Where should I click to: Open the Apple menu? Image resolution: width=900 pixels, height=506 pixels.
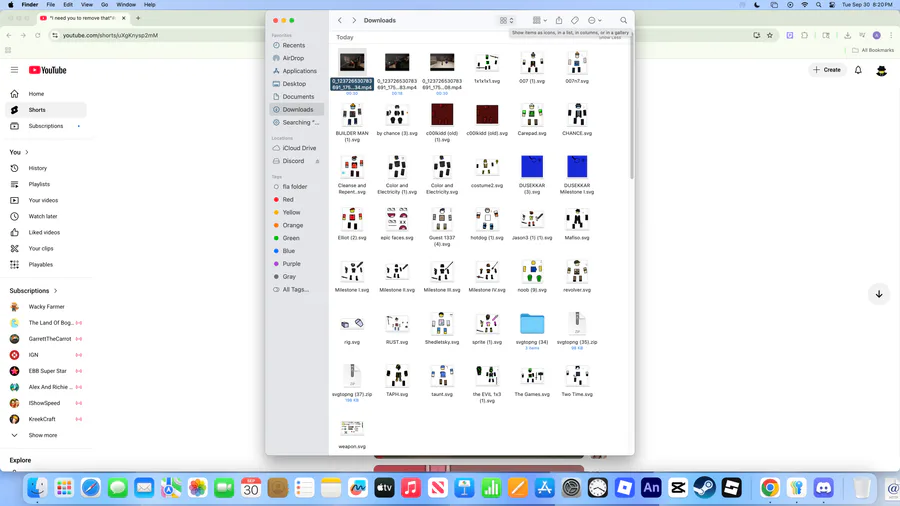(10, 5)
